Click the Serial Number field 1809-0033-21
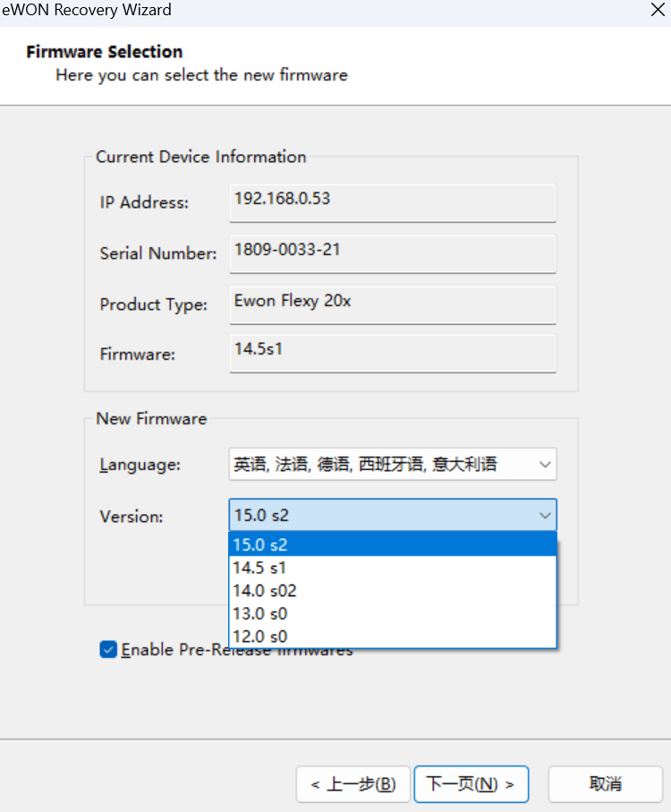Viewport: 671px width, 812px height. tap(393, 253)
